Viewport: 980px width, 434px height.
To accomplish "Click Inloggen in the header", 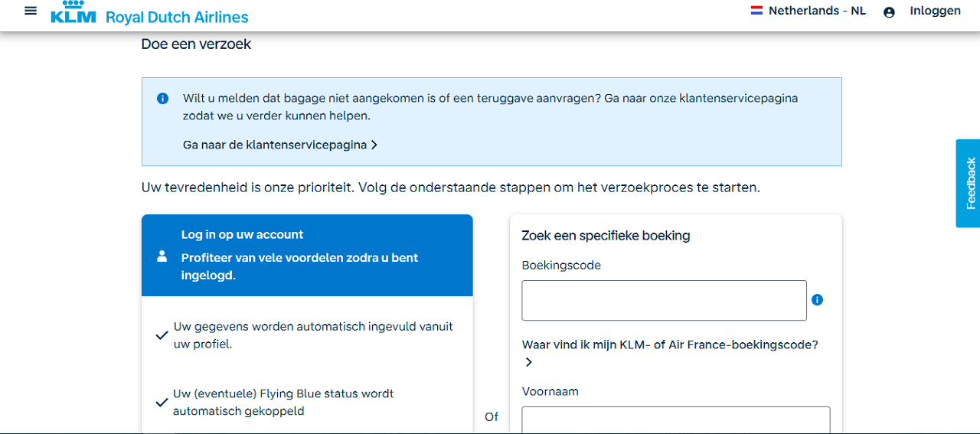I will tap(935, 11).
